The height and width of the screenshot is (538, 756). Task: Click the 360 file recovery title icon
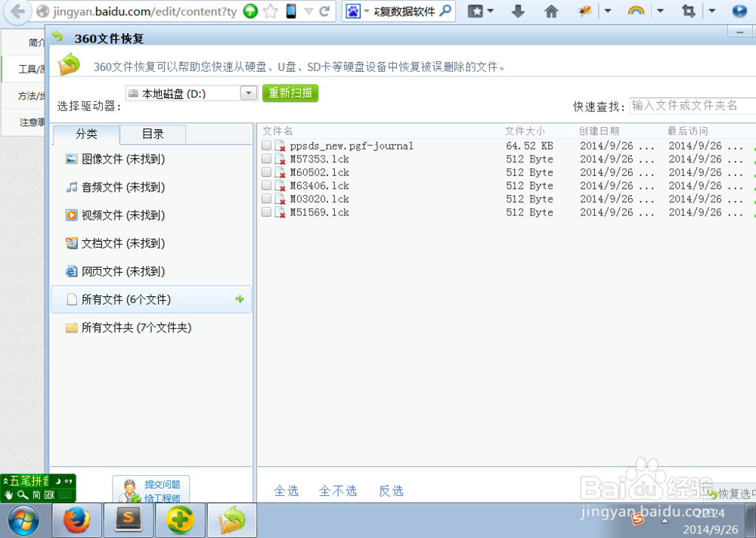tap(58, 36)
